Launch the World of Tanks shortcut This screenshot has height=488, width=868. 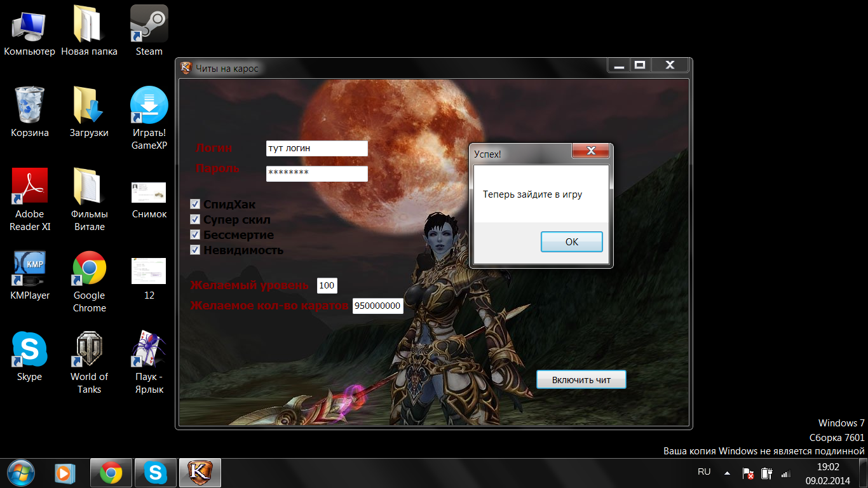click(89, 363)
